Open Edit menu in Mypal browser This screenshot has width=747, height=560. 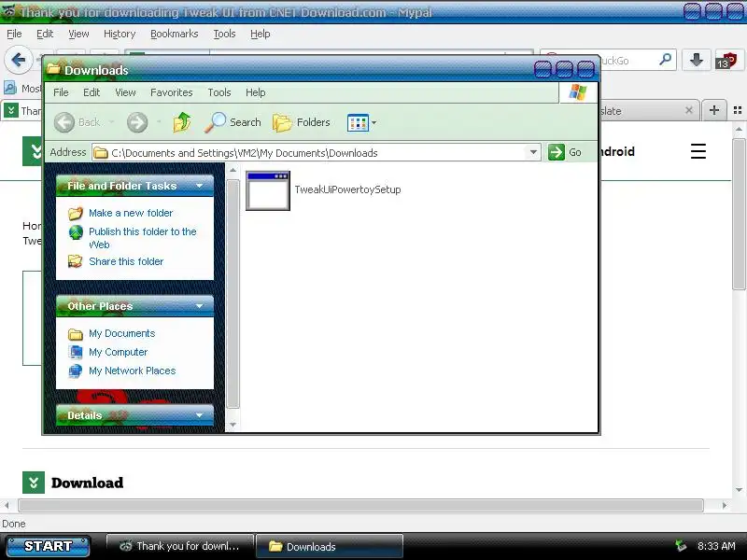[45, 34]
